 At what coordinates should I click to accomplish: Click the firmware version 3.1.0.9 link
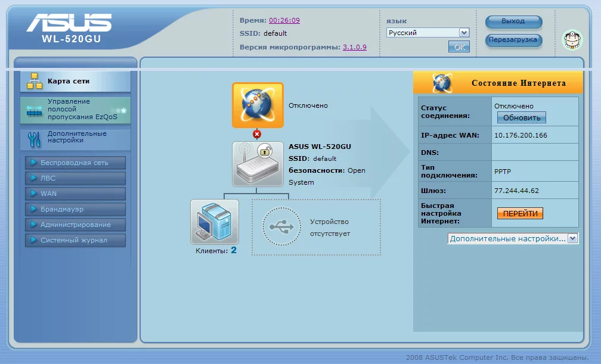[354, 47]
